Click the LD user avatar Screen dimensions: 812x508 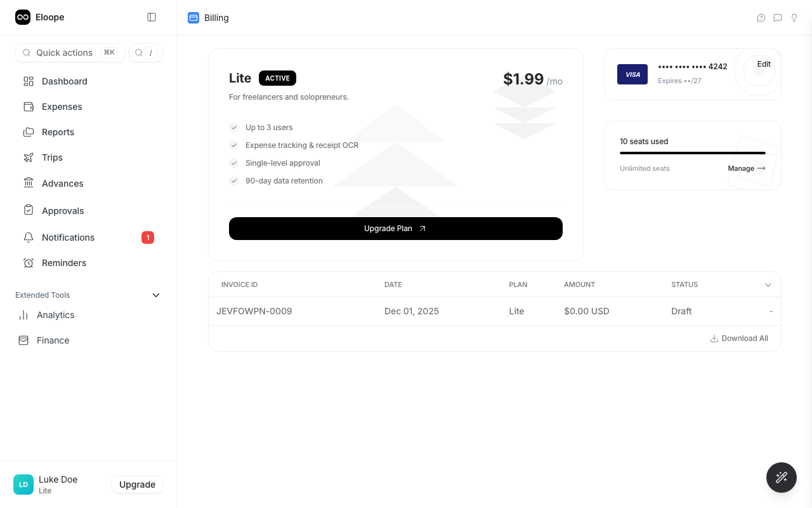click(x=23, y=485)
